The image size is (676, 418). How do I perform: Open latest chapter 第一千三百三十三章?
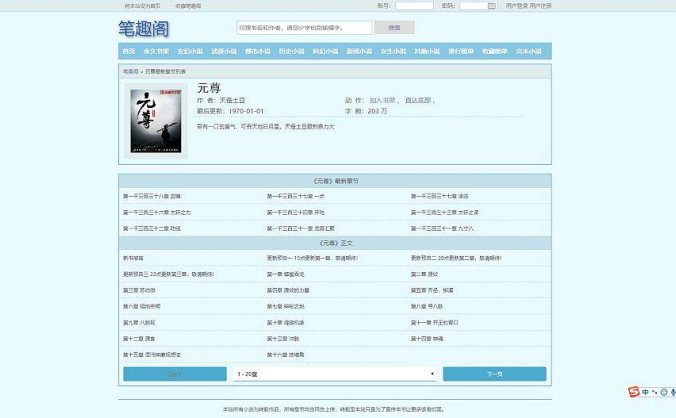click(444, 212)
